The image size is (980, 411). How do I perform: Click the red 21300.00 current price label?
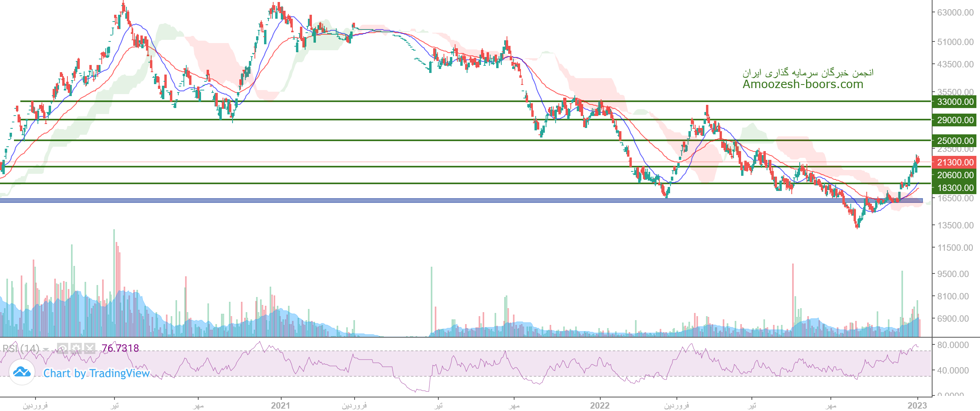click(954, 162)
